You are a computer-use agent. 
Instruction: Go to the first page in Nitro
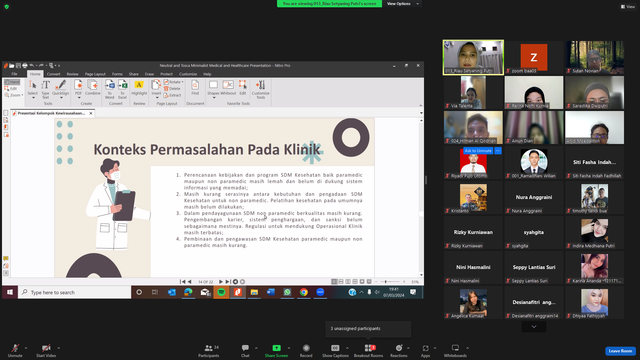(182, 282)
